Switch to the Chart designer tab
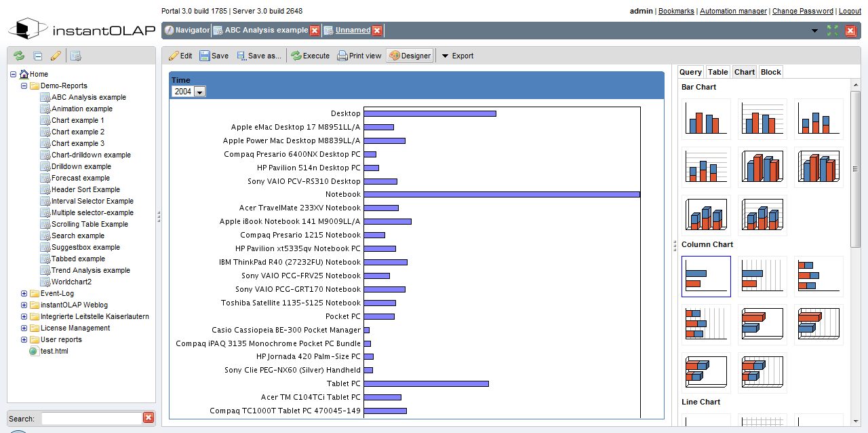The image size is (868, 433). click(x=745, y=72)
